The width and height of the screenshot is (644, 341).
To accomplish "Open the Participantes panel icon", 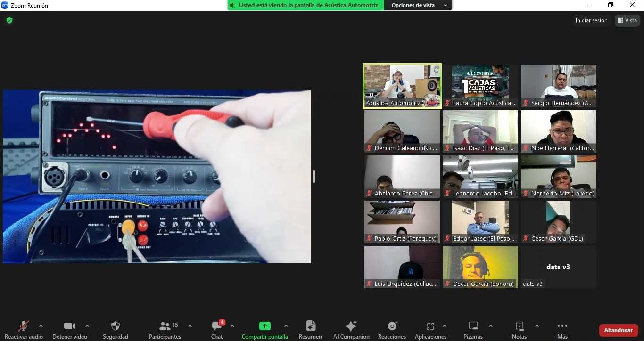I will [x=165, y=326].
